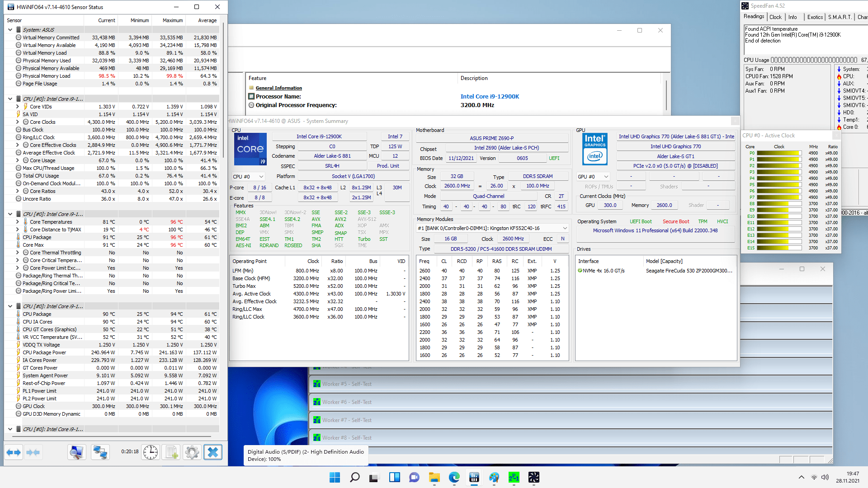Click the volume icon in the system tray
The image size is (868, 488).
[x=825, y=477]
